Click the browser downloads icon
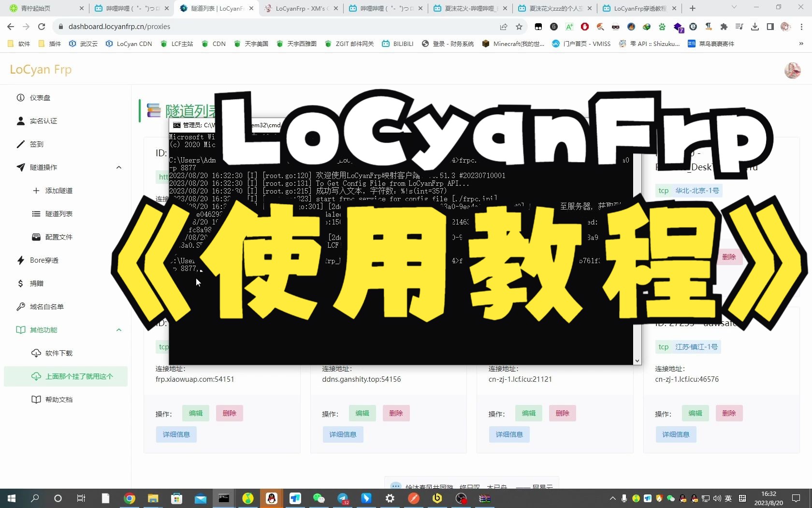 (755, 27)
